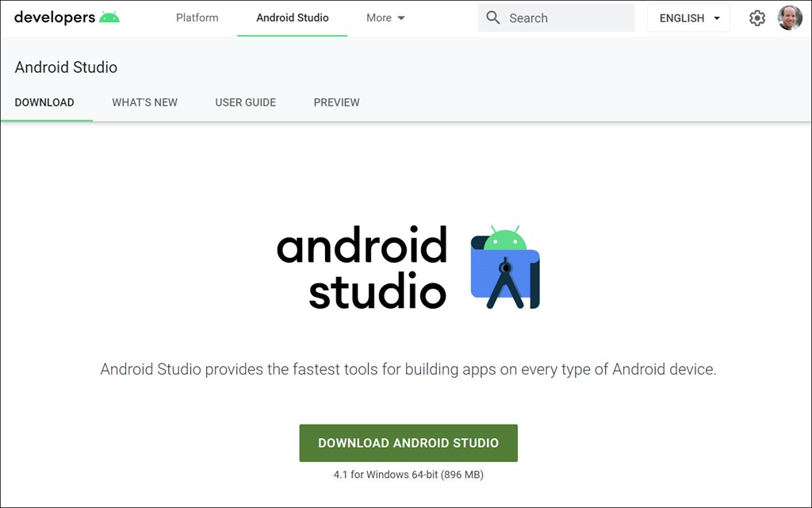Image resolution: width=812 pixels, height=508 pixels.
Task: Open the USER GUIDE tab
Action: coord(246,102)
